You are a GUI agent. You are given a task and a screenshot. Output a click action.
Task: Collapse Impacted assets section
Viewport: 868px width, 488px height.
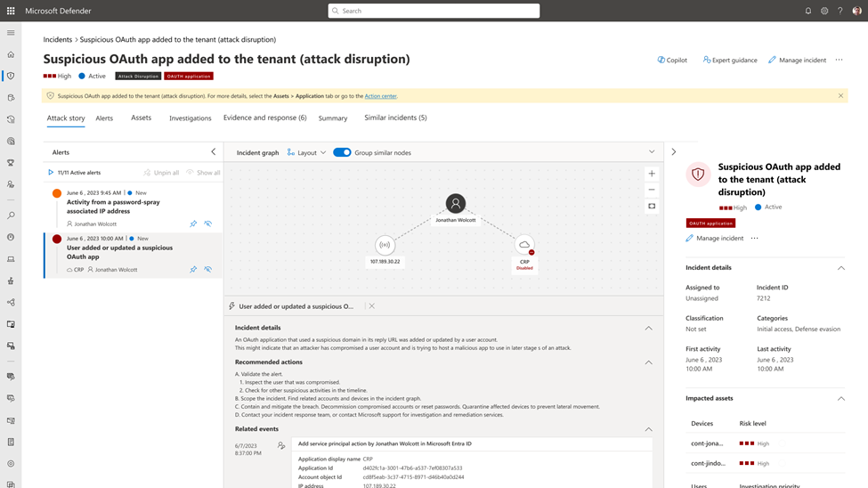pyautogui.click(x=841, y=399)
